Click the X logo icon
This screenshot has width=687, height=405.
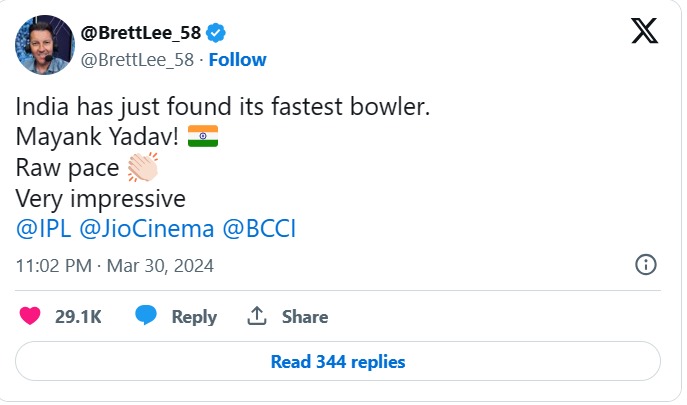coord(644,31)
